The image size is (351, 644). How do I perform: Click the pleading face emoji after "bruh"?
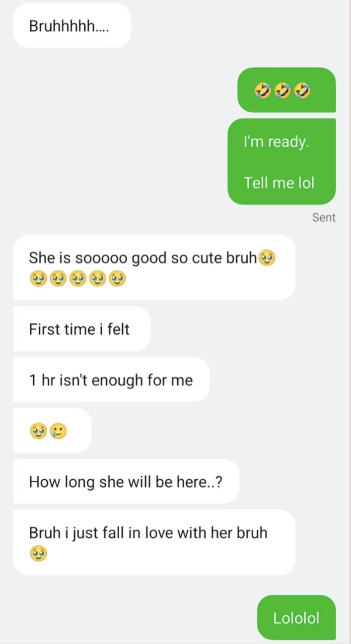click(x=267, y=258)
